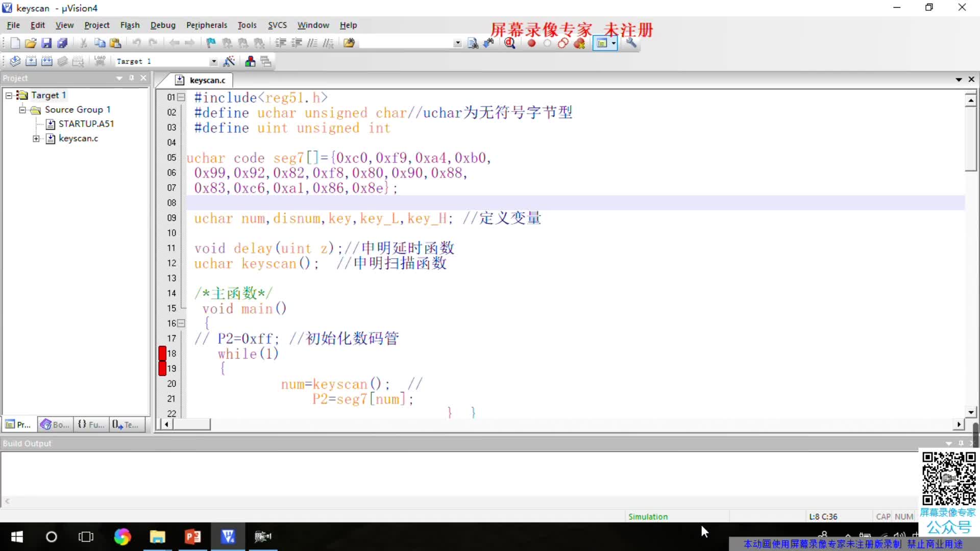980x551 pixels.
Task: Unindent selected lines with the unindent icon
Action: coord(297,43)
